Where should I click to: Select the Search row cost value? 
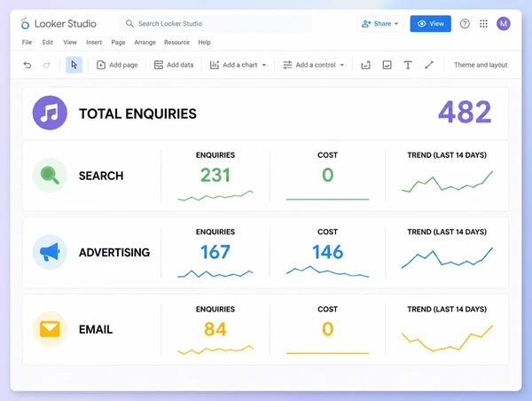328,175
